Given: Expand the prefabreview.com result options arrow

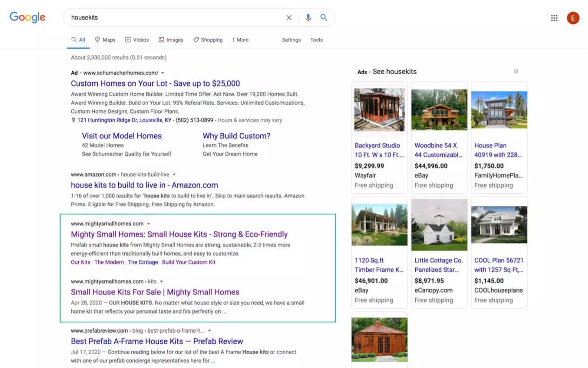Looking at the screenshot, I should [x=210, y=331].
